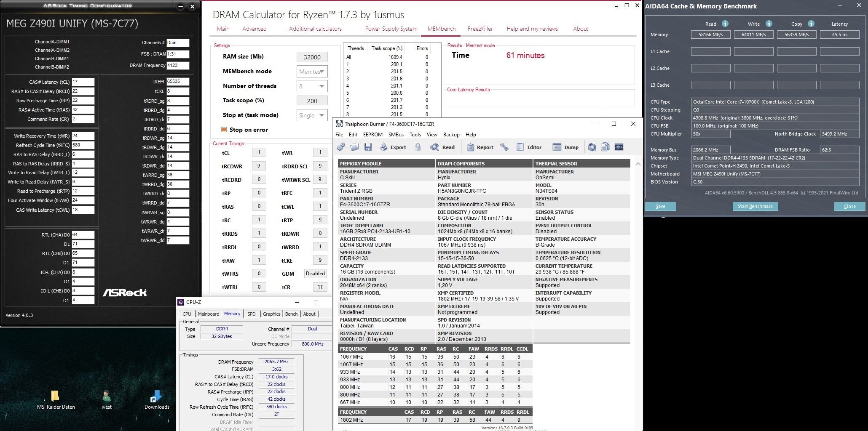Click the Read info icon in AIDA64
The width and height of the screenshot is (868, 431).
(725, 24)
